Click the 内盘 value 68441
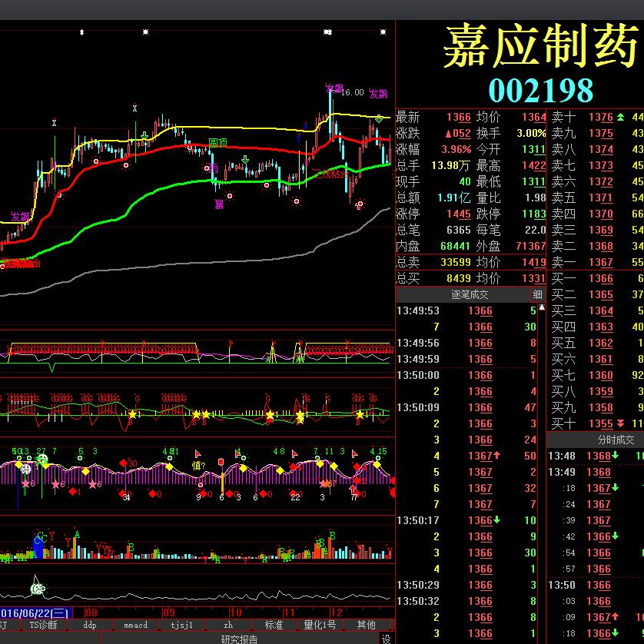 point(455,247)
